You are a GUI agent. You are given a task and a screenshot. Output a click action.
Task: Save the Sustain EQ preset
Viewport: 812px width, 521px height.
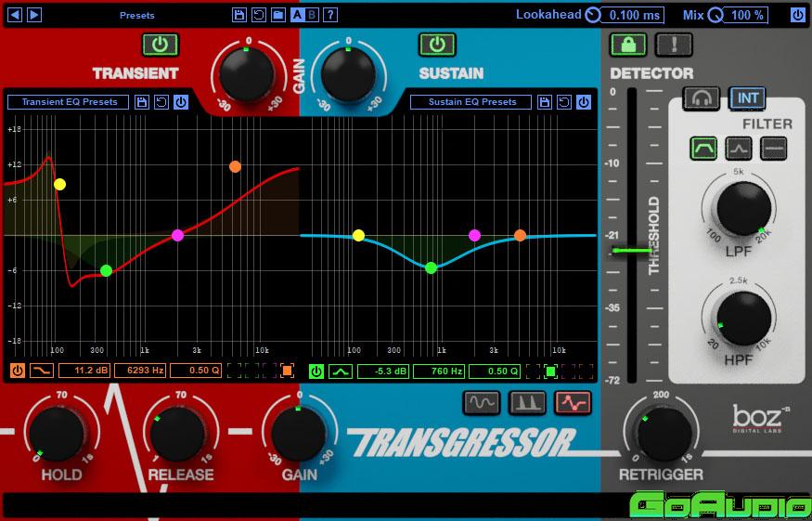545,102
